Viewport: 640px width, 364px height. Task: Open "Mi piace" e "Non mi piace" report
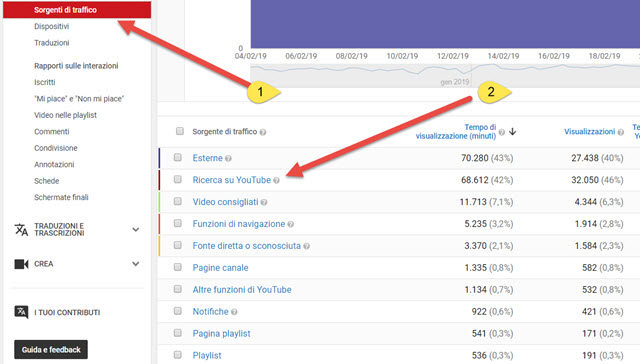point(79,99)
